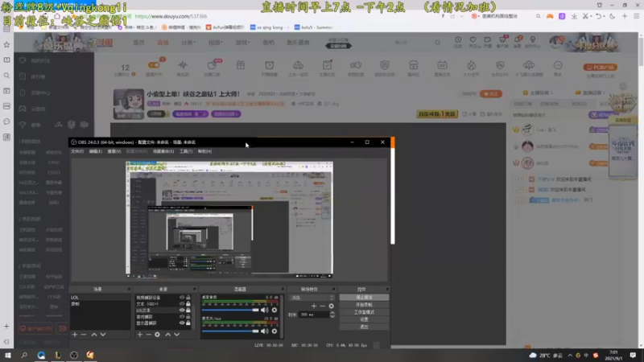Pop out the Scene Transitions dock panel
The height and width of the screenshot is (362, 644).
pyautogui.click(x=333, y=290)
